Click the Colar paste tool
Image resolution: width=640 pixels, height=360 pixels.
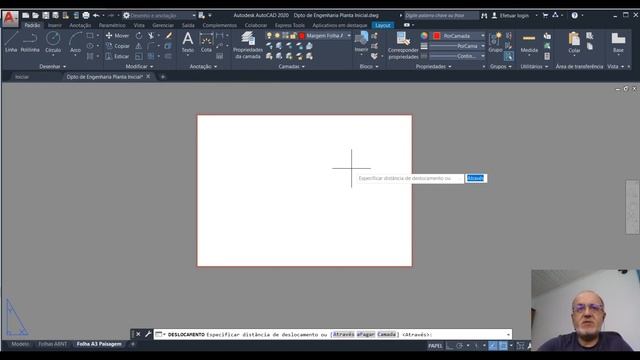(x=574, y=42)
